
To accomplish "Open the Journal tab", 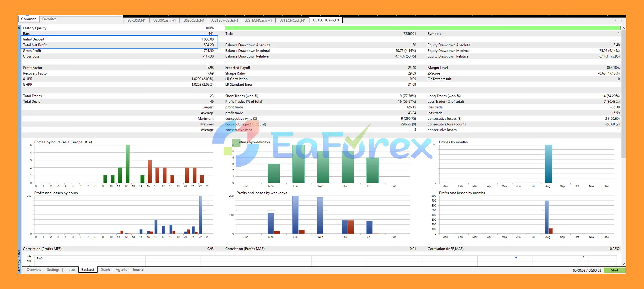I will pos(138,270).
